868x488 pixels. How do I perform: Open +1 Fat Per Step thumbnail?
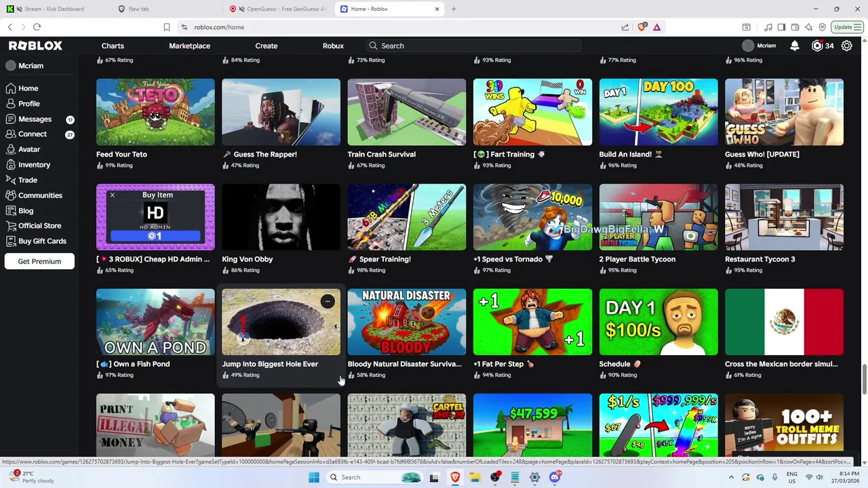(532, 322)
